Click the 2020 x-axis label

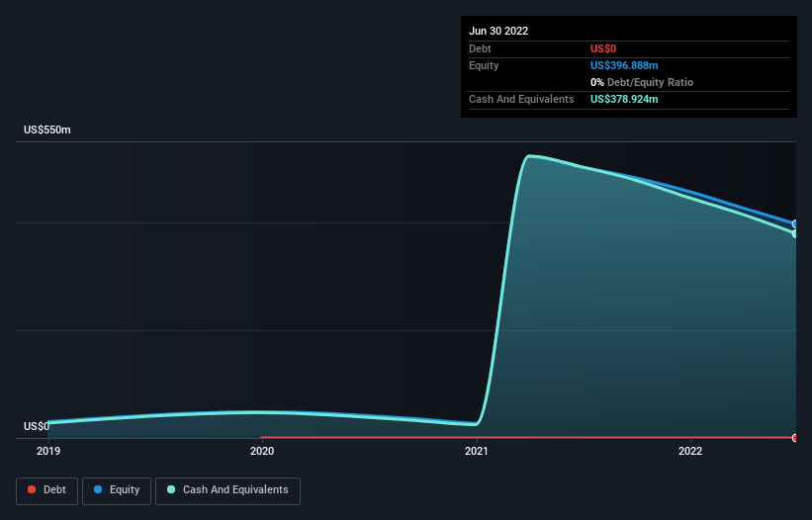262,451
